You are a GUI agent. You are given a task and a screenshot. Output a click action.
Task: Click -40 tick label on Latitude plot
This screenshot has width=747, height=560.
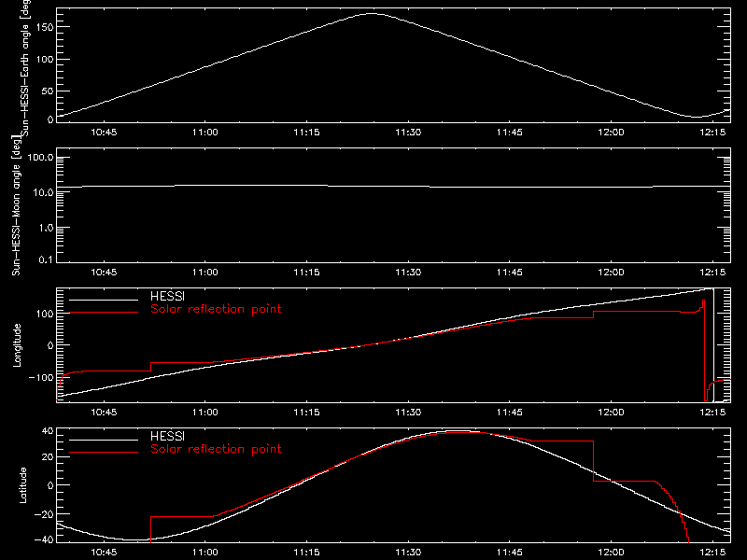pos(44,540)
